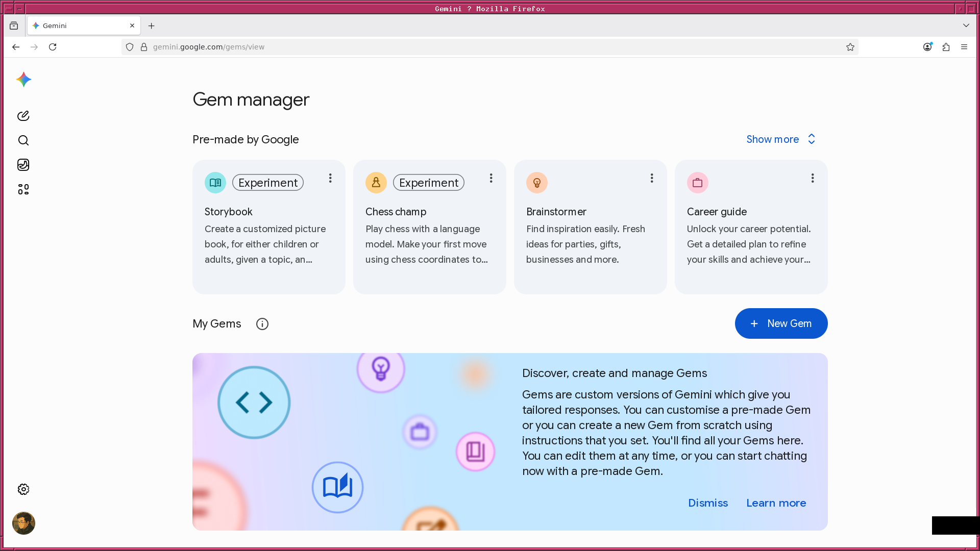Click the Chess champ pawn icon
Screen dimensions: 980x551
tap(376, 183)
